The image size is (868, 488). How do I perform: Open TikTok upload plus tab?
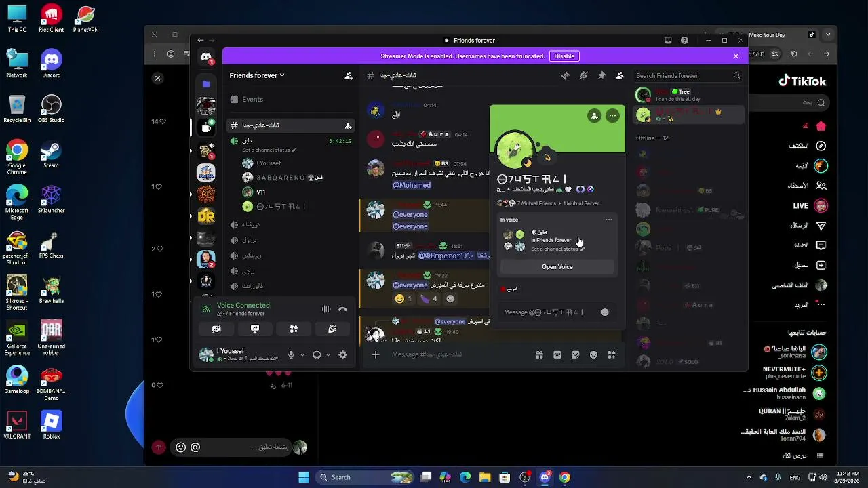coord(821,265)
